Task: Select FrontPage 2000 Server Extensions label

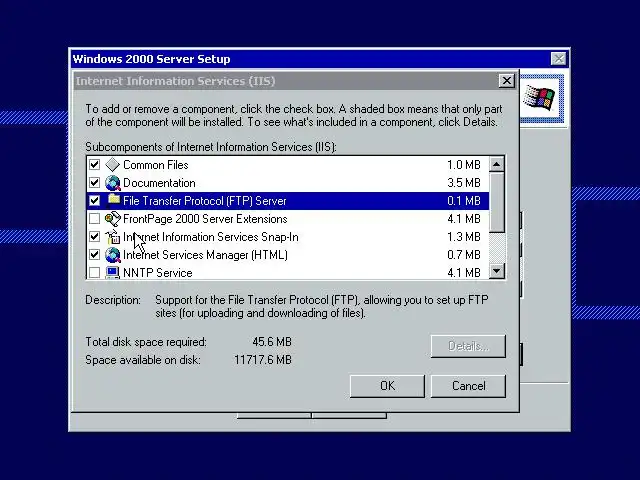Action: point(205,219)
